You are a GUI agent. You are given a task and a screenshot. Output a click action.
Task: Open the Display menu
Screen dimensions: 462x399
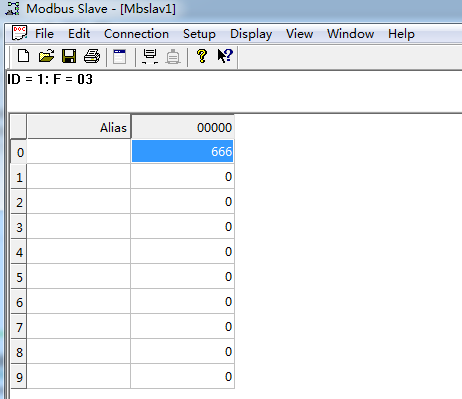(251, 34)
